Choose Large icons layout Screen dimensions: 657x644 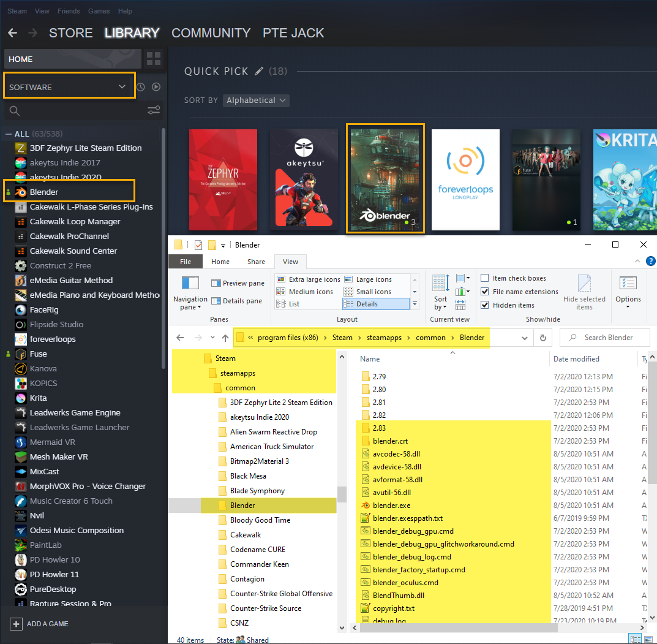[x=368, y=279]
